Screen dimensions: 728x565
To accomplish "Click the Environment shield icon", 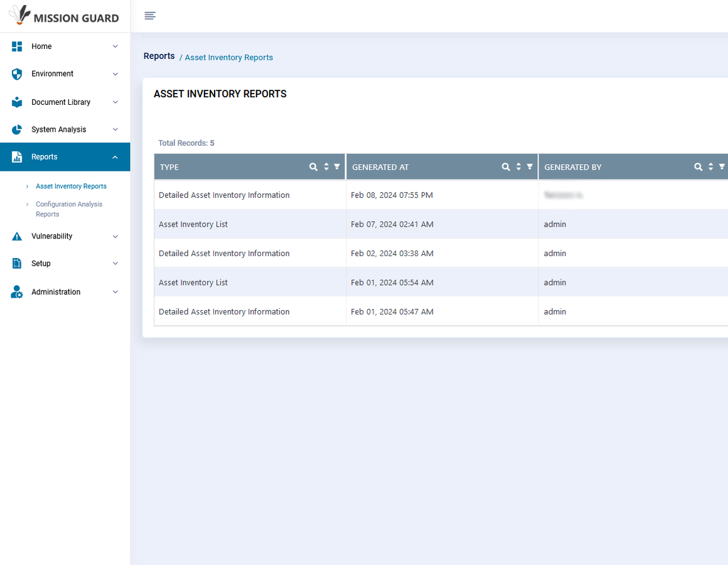I will click(17, 74).
